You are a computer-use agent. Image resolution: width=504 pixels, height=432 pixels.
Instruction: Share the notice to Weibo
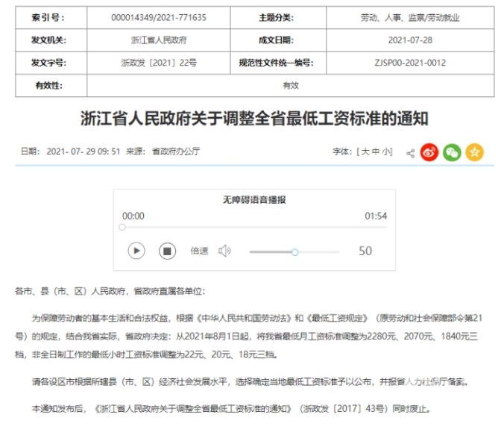(429, 152)
